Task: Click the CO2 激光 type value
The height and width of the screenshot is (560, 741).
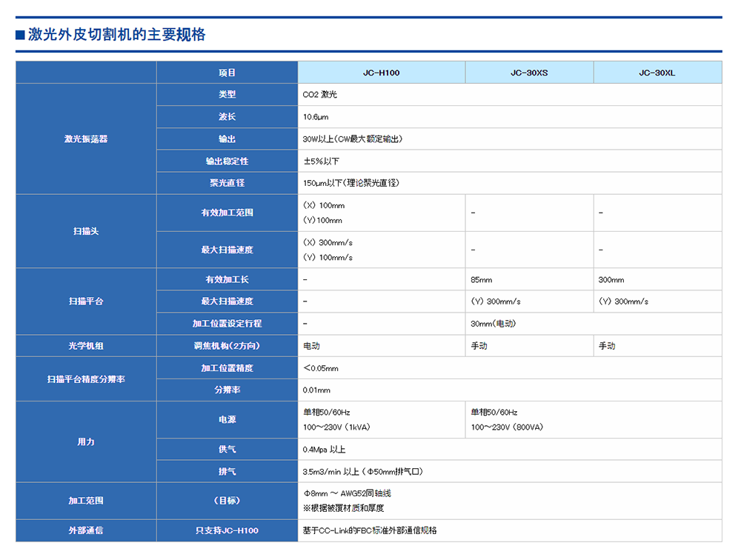Action: click(320, 95)
